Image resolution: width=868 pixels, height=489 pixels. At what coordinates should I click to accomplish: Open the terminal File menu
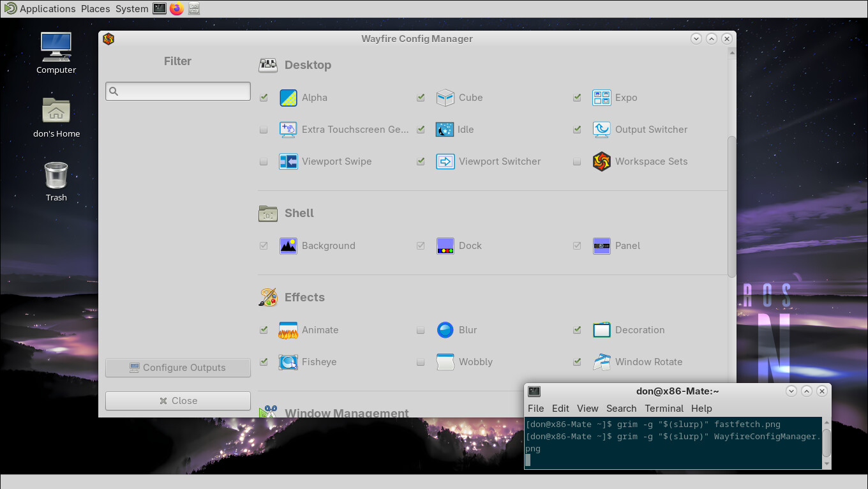(x=536, y=409)
